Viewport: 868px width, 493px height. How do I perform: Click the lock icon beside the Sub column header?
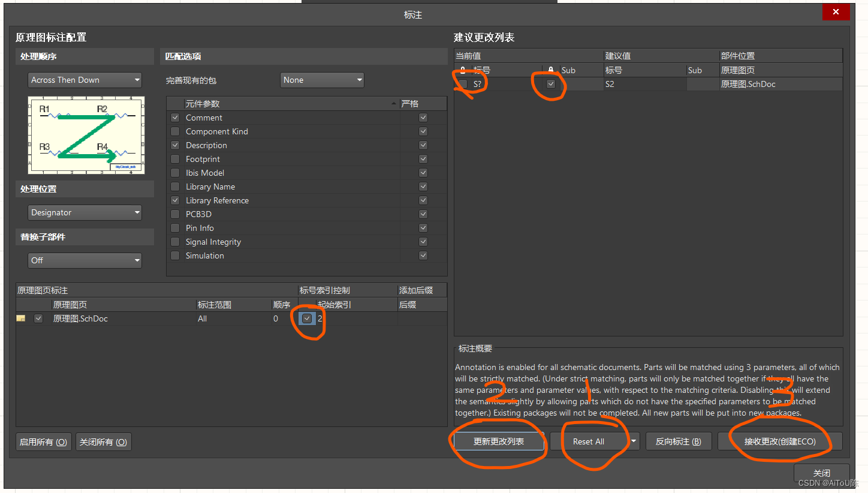click(x=551, y=70)
